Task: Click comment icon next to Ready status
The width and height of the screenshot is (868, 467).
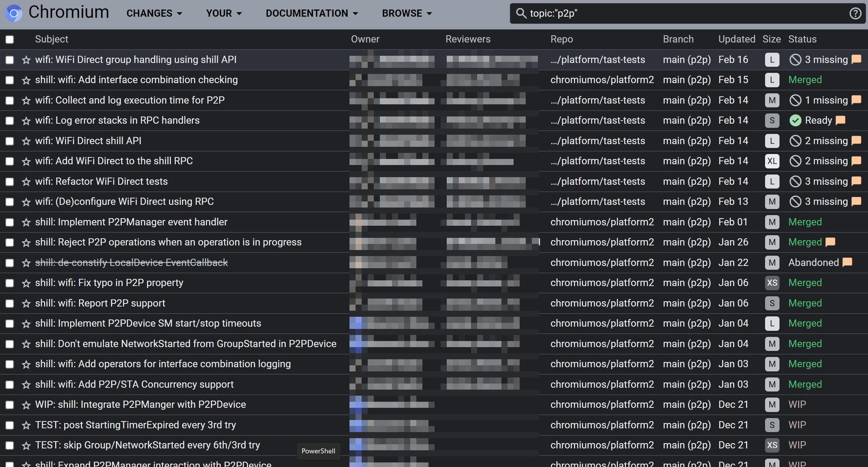Action: [840, 121]
